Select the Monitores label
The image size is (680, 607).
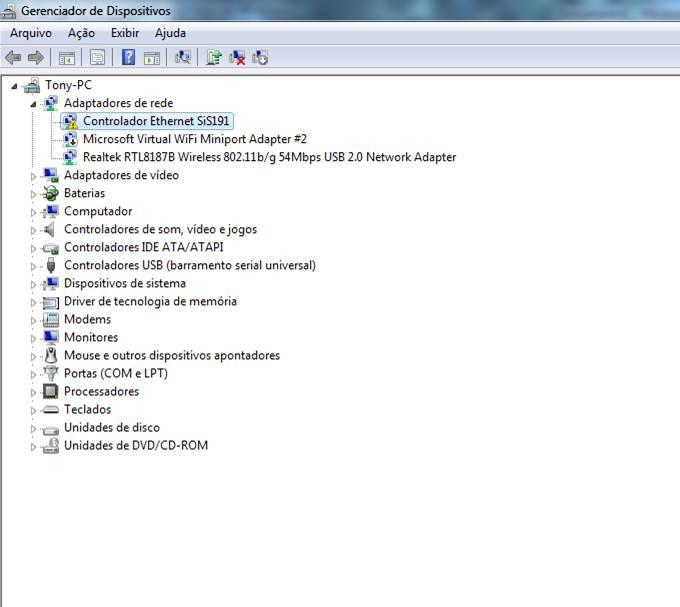click(x=91, y=337)
